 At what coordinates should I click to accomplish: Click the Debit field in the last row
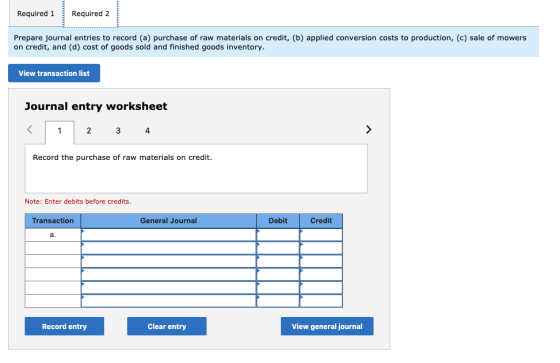click(x=278, y=301)
